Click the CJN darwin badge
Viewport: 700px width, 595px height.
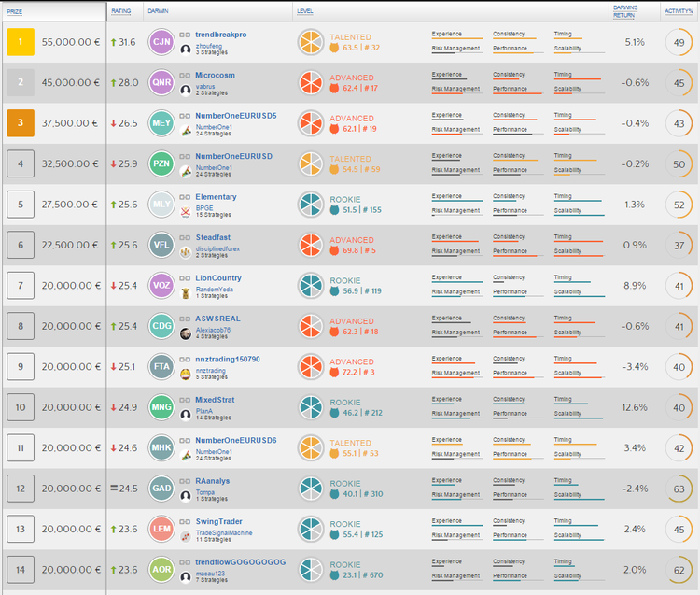pos(161,42)
